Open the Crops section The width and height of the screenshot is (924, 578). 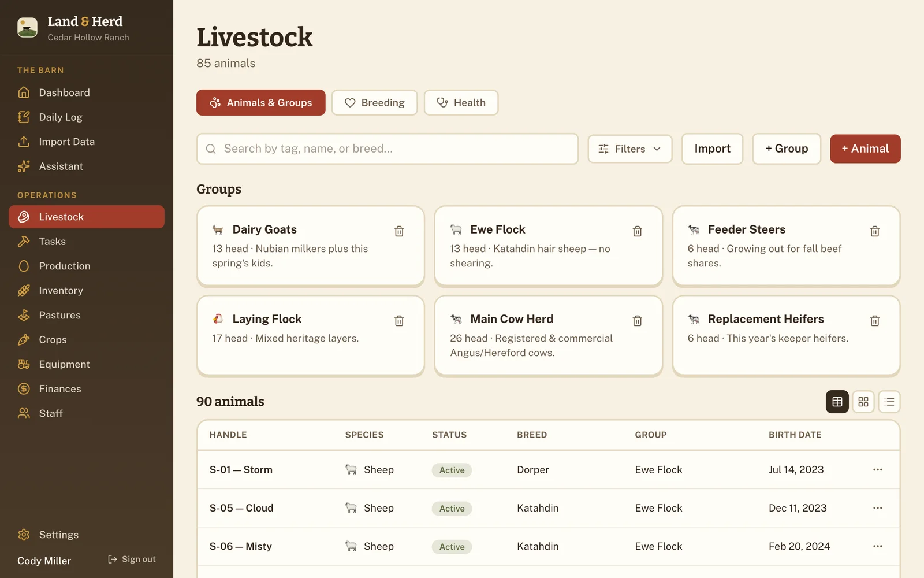click(87, 340)
